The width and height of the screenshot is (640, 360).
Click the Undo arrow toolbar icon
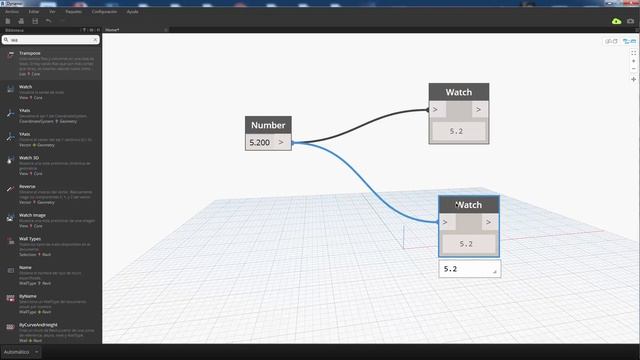(49, 20)
